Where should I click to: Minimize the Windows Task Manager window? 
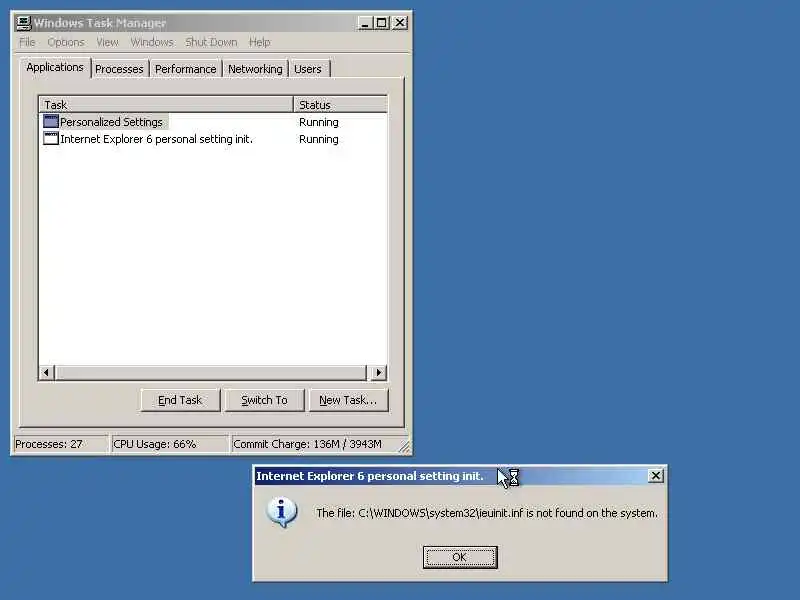point(365,23)
